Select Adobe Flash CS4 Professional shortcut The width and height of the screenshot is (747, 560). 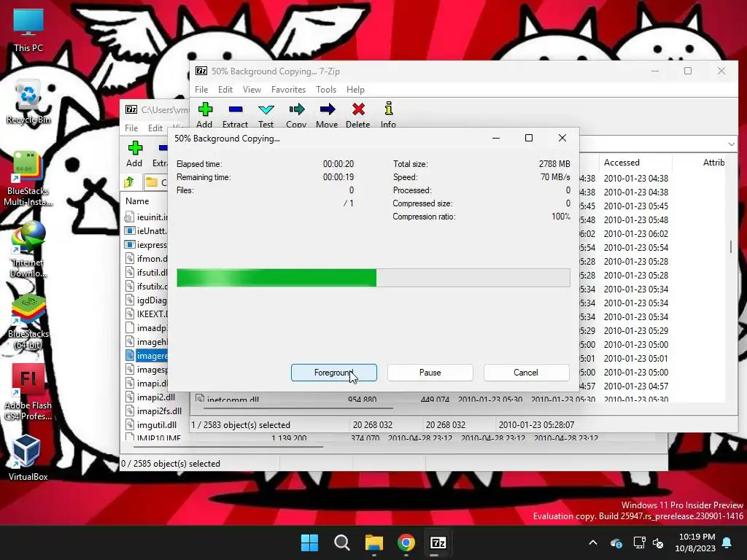coord(28,392)
